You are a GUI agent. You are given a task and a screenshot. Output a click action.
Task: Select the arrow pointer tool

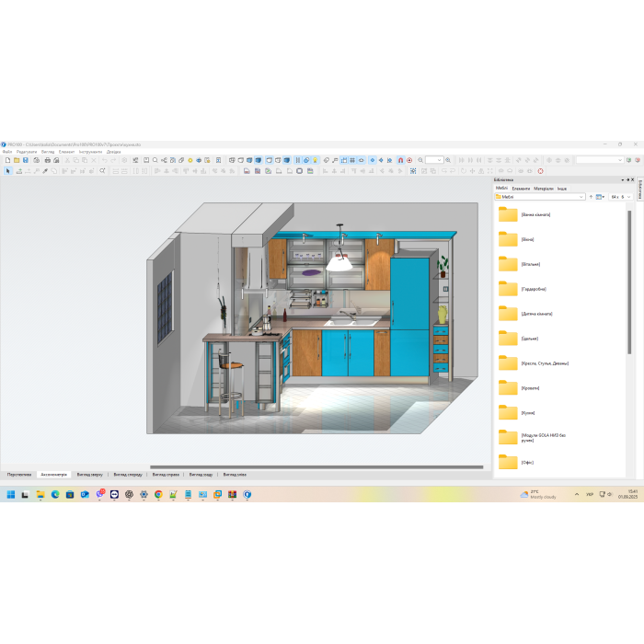7,170
